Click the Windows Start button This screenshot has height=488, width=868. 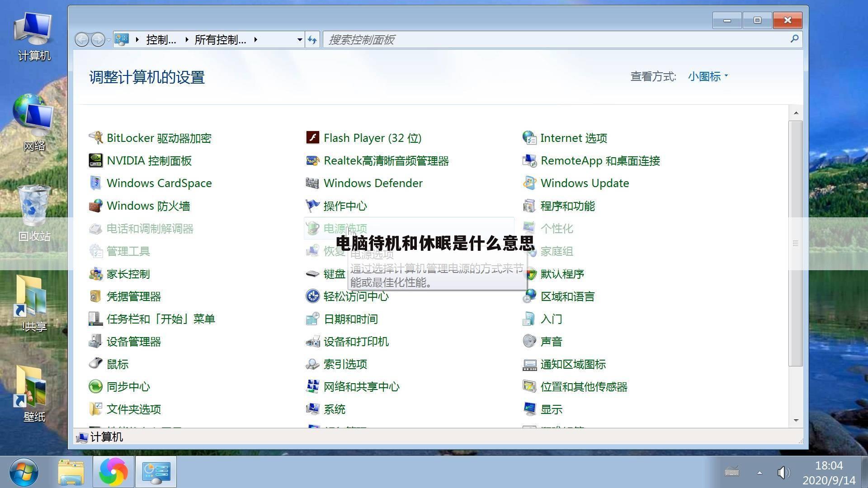tap(24, 473)
